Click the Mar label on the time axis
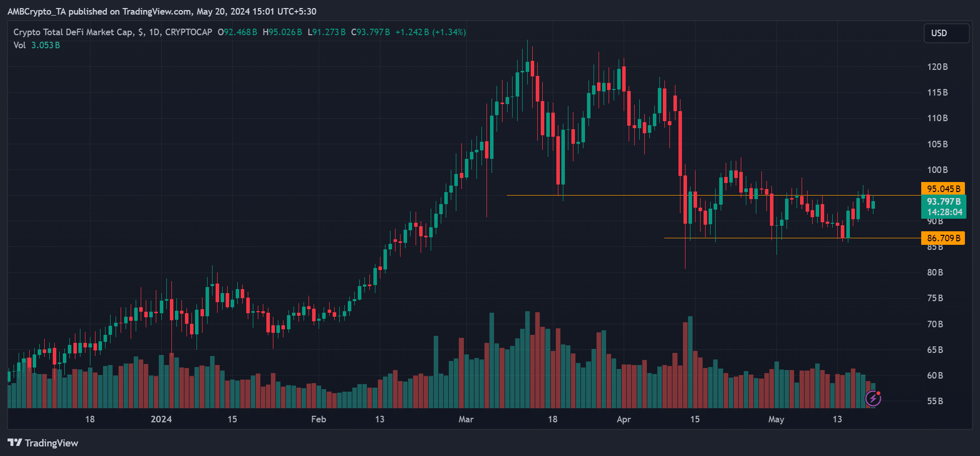 [x=466, y=419]
